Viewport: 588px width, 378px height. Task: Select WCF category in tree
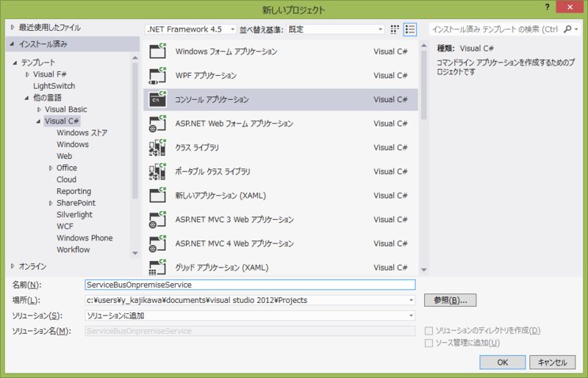65,227
